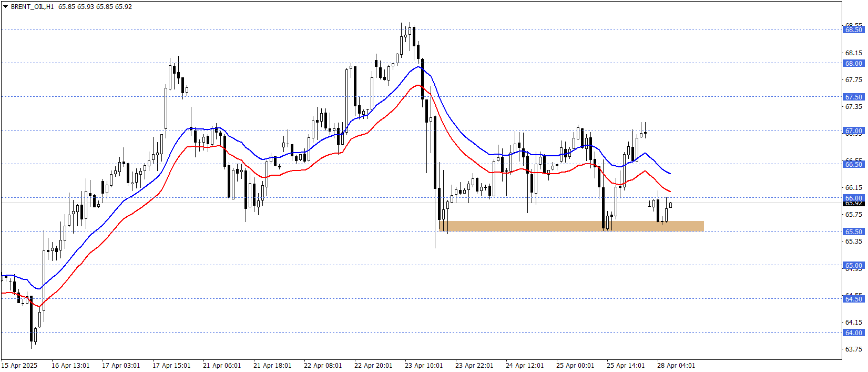Select the 68.50 blue price level label
This screenshot has width=868, height=372.
coord(853,29)
